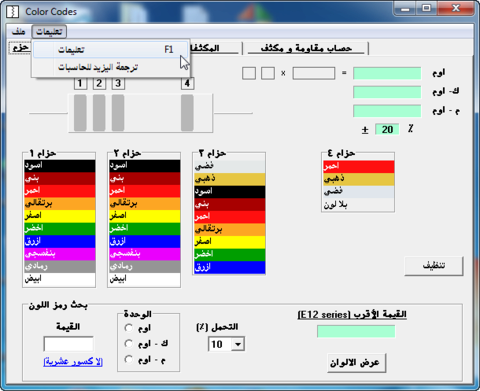Choose the م - اوم unit radio button
Image resolution: width=480 pixels, height=391 pixels.
coord(129,359)
